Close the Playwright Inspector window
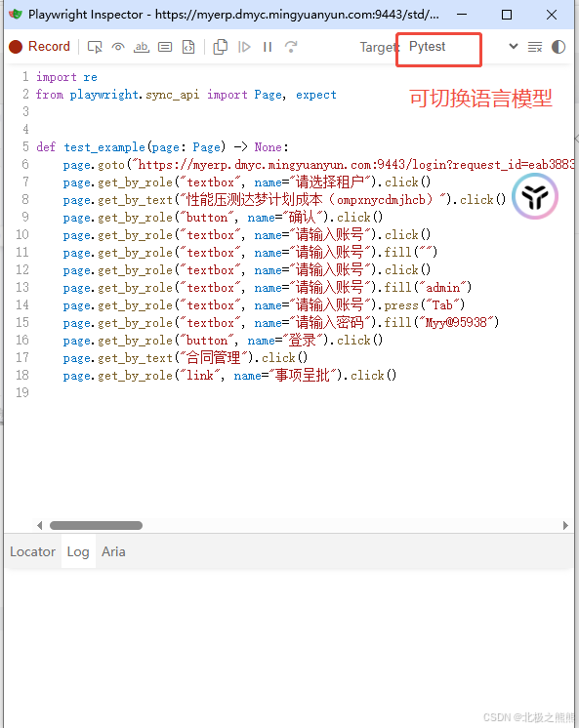 [552, 15]
